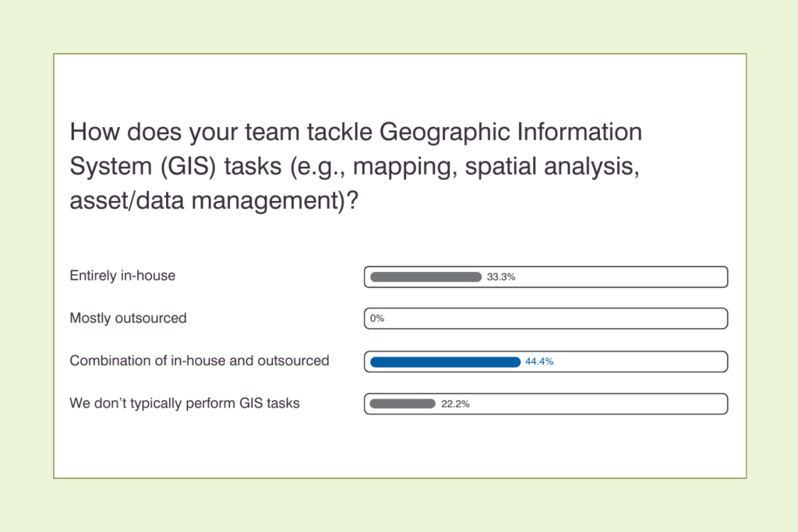Select the "Entirely in-house" option label

coord(122,276)
